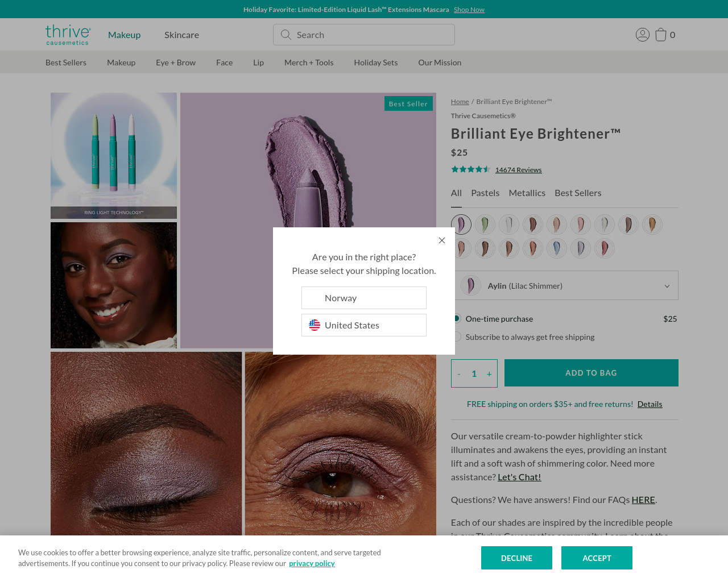This screenshot has height=582, width=728.
Task: Decline cookies
Action: [x=516, y=558]
